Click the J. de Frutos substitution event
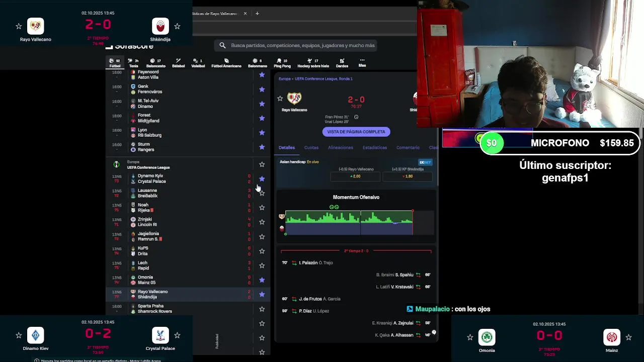Image resolution: width=644 pixels, height=362 pixels. click(x=311, y=299)
